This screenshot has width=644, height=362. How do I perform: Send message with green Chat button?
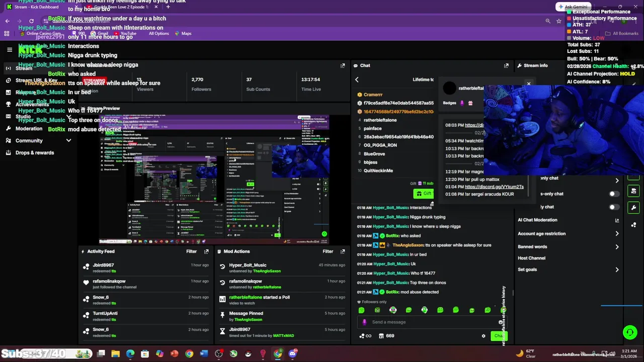pos(498,336)
